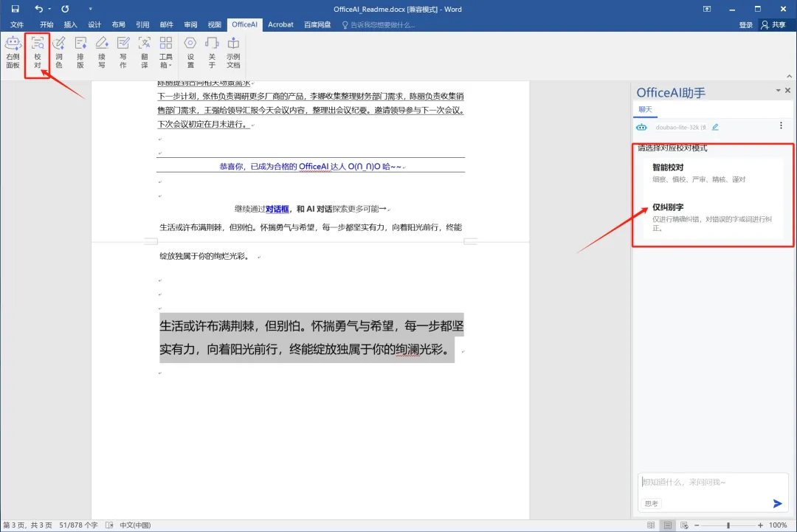Screen dimensions: 797x532
Task: Open the 示例文档 sample document
Action: 233,52
